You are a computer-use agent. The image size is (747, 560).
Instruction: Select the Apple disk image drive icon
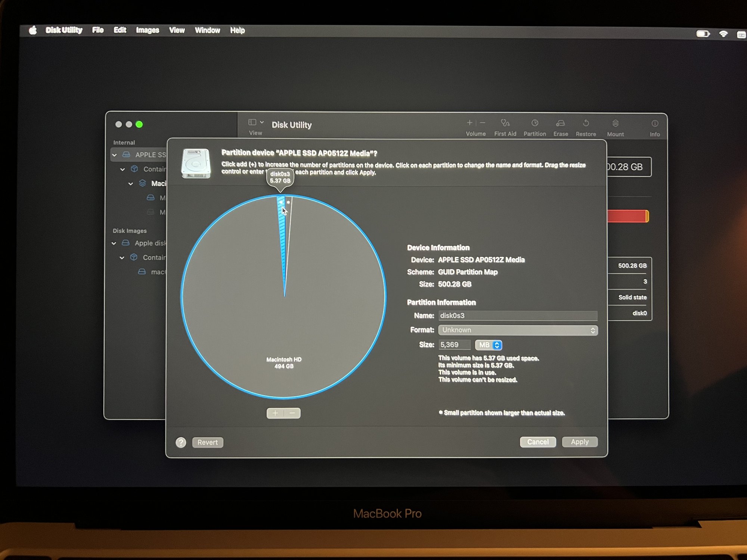click(x=126, y=243)
